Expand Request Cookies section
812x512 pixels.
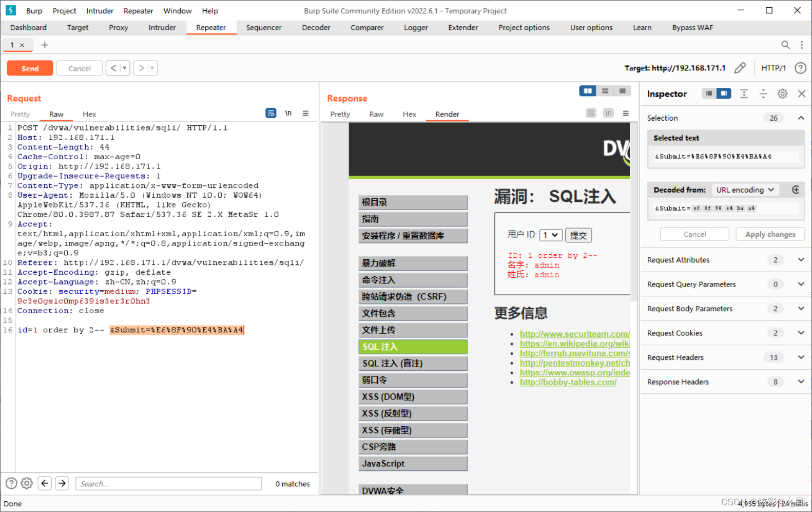801,333
